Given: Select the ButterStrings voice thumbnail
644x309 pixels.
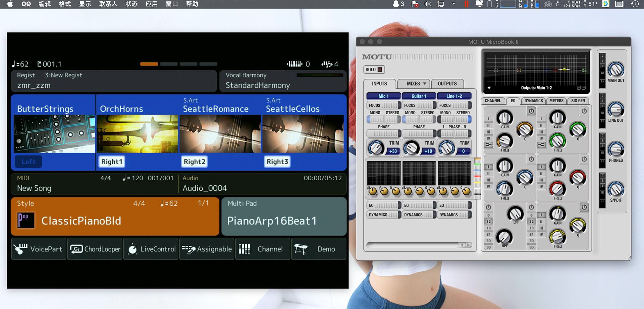Looking at the screenshot, I should (54, 134).
